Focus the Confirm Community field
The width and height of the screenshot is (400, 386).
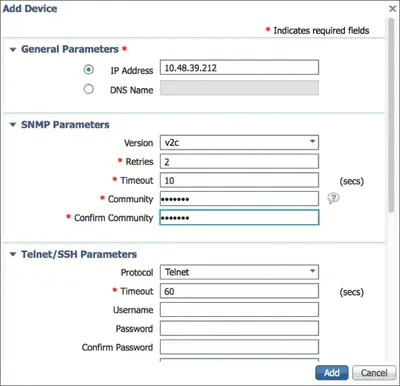(x=239, y=217)
